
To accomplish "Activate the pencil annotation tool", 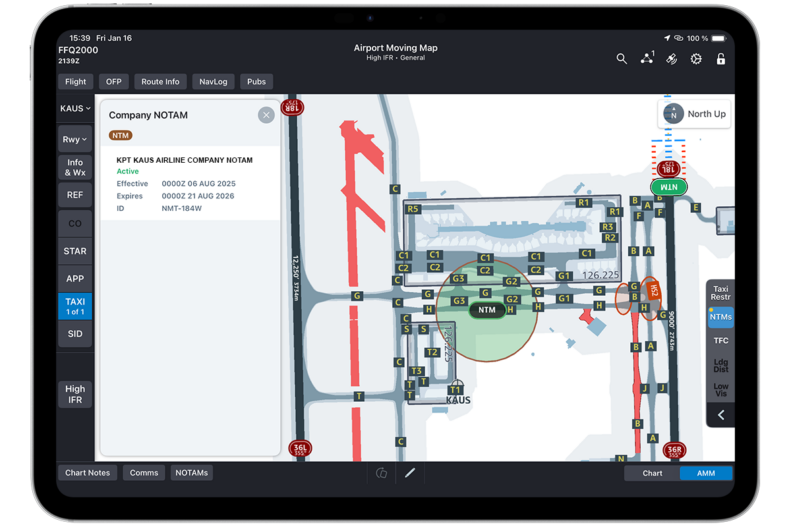I will pos(410,473).
